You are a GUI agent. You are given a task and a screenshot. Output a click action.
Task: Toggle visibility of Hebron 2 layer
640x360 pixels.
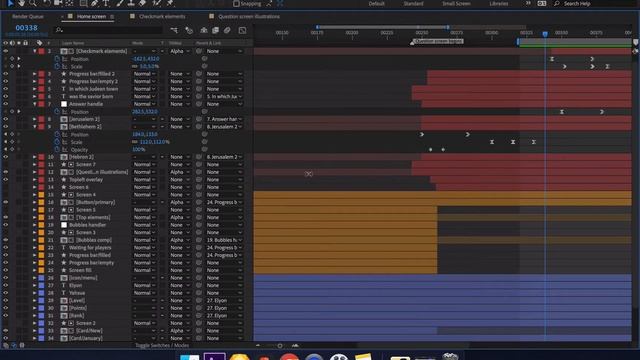tap(5, 157)
